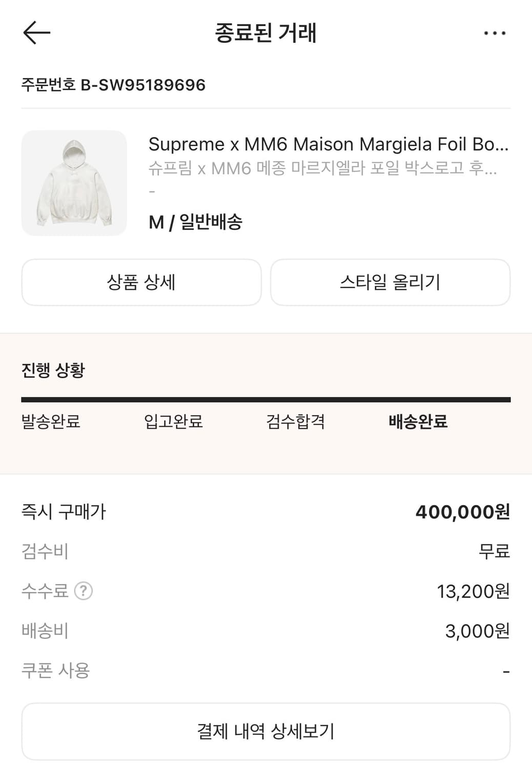Viewport: 532px width, 769px height.
Task: Select the 입고완료 progress step
Action: pos(173,421)
